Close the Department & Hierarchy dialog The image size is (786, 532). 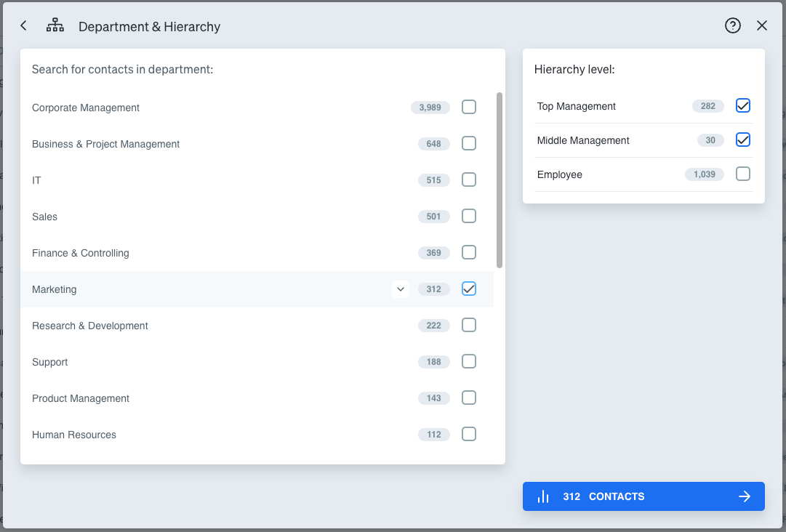[762, 26]
